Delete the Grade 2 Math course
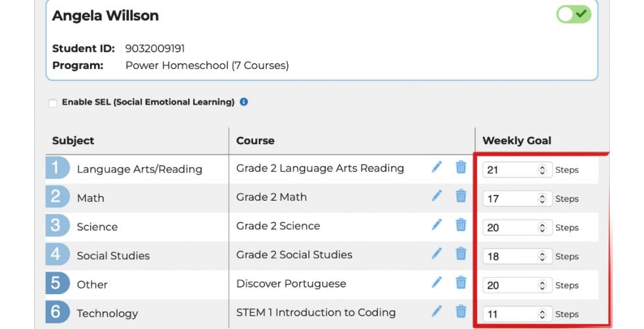644x329 pixels. click(461, 196)
